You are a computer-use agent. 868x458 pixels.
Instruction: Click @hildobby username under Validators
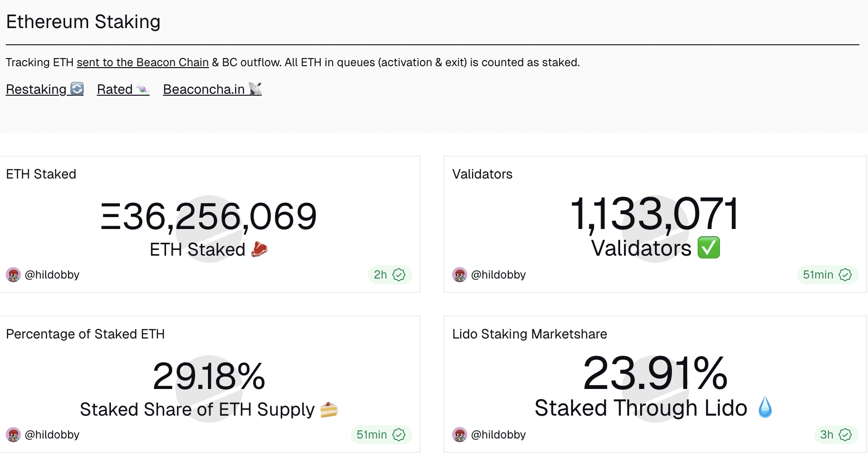click(x=498, y=275)
